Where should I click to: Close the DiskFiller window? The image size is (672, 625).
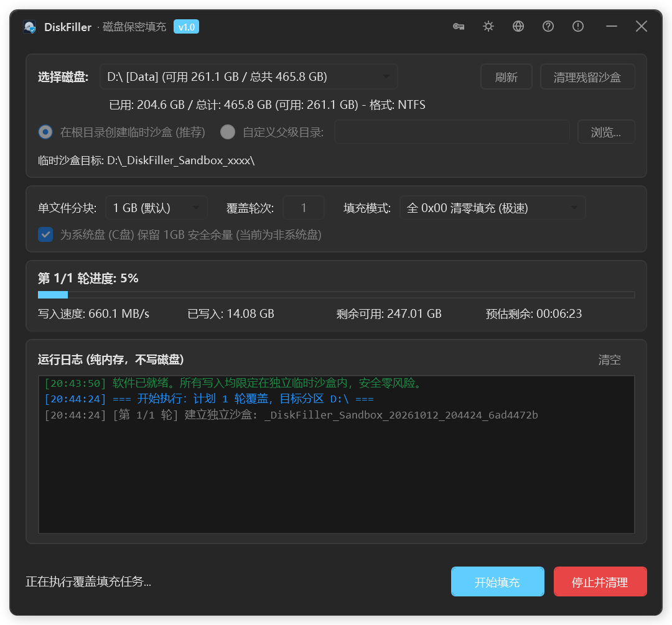click(641, 27)
